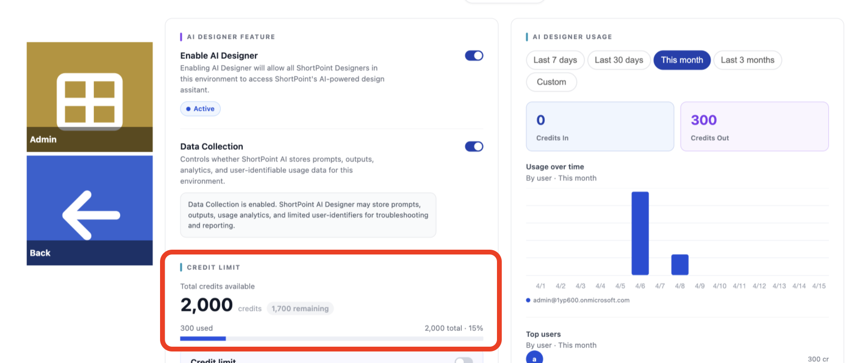Click the 2,000 credits value
868x363 pixels.
pos(207,305)
